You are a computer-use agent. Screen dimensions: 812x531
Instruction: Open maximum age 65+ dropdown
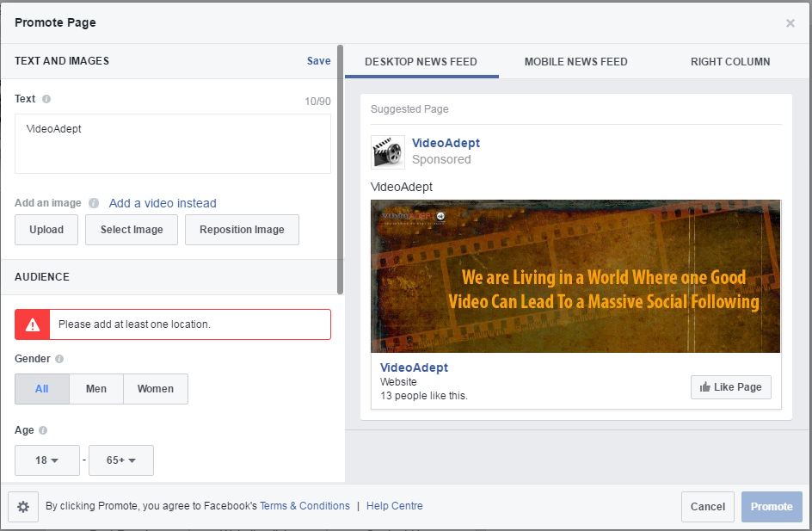click(x=121, y=460)
